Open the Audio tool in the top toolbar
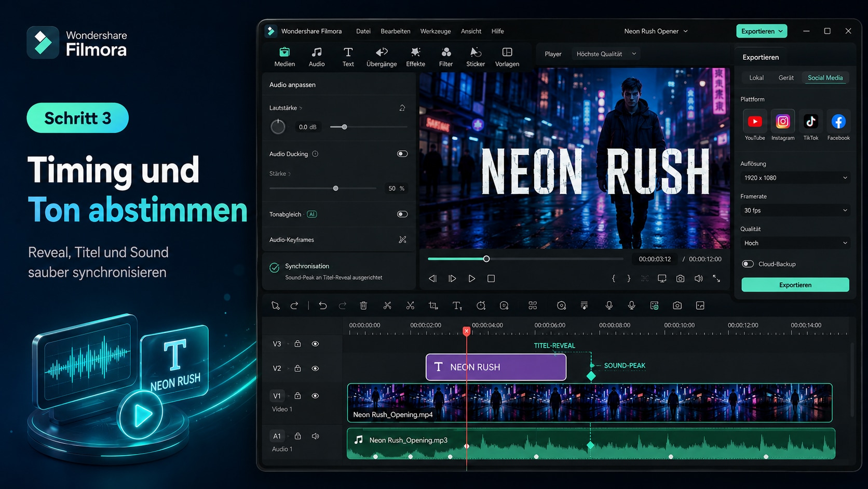This screenshot has height=489, width=868. [317, 57]
